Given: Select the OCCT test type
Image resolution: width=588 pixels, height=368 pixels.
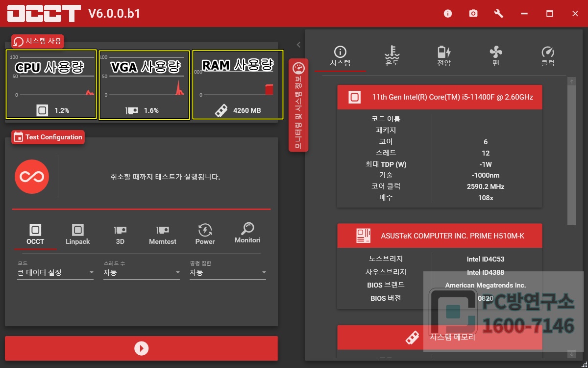Looking at the screenshot, I should pos(35,235).
